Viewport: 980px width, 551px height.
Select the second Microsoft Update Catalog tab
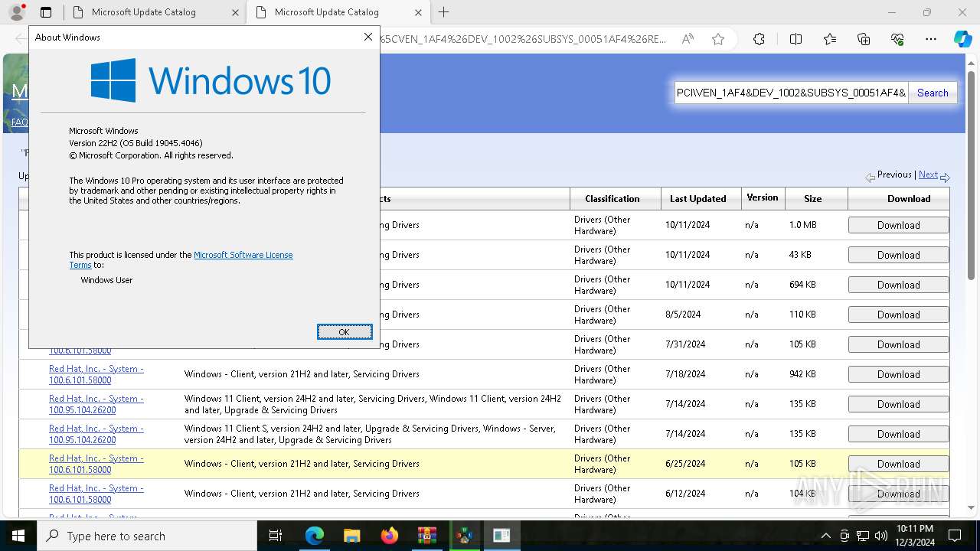click(x=336, y=12)
